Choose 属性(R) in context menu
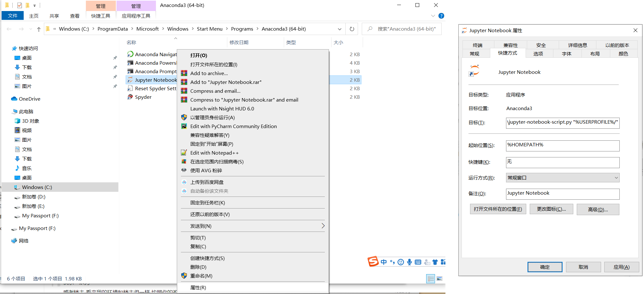The height and width of the screenshot is (294, 644). tap(253, 287)
